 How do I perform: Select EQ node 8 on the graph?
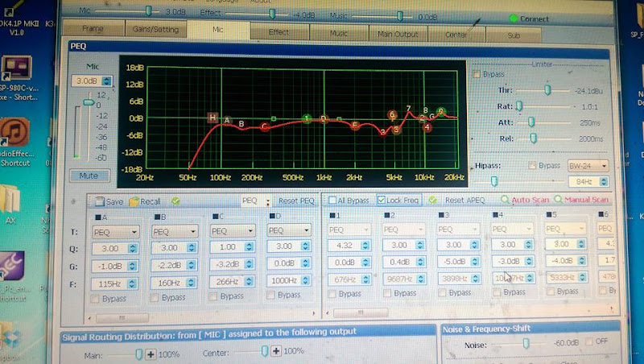(426, 110)
